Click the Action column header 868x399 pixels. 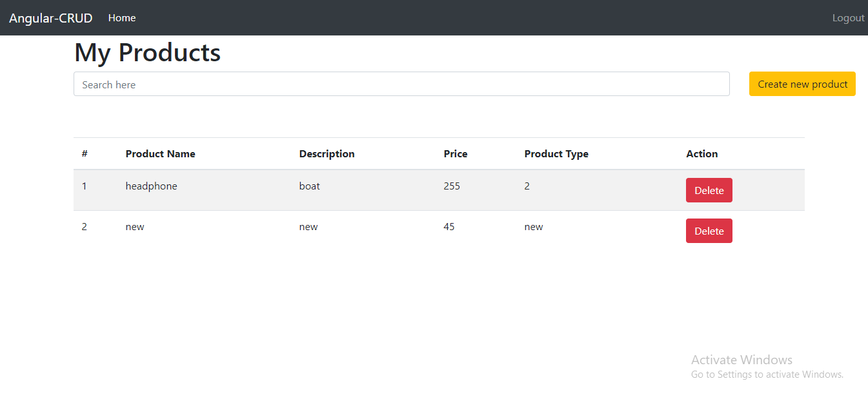click(701, 153)
